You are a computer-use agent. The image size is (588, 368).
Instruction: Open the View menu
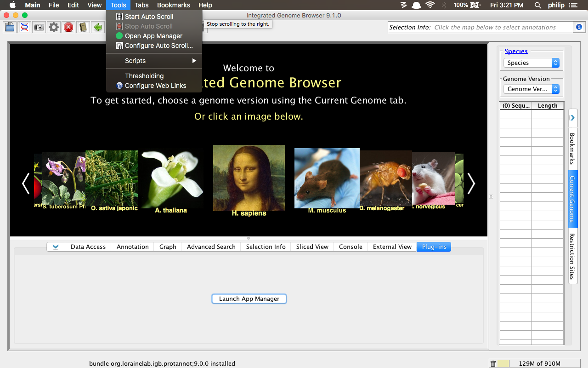(x=95, y=5)
